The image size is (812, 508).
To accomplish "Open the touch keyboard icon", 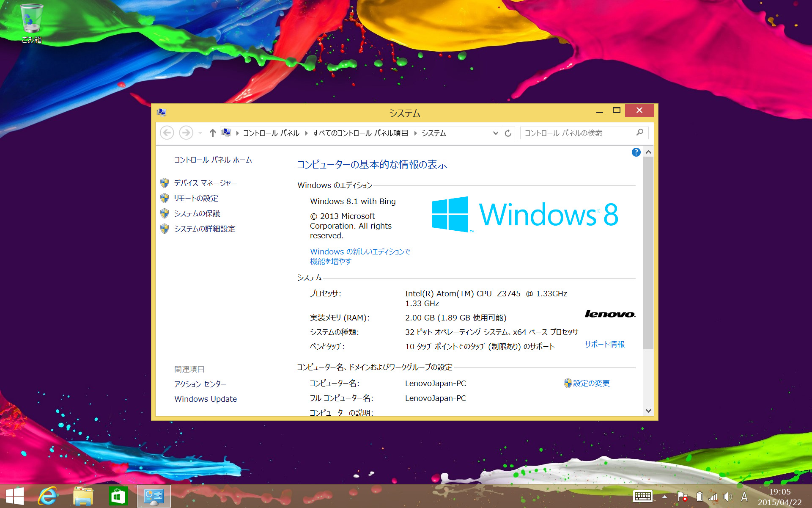I will coord(642,497).
